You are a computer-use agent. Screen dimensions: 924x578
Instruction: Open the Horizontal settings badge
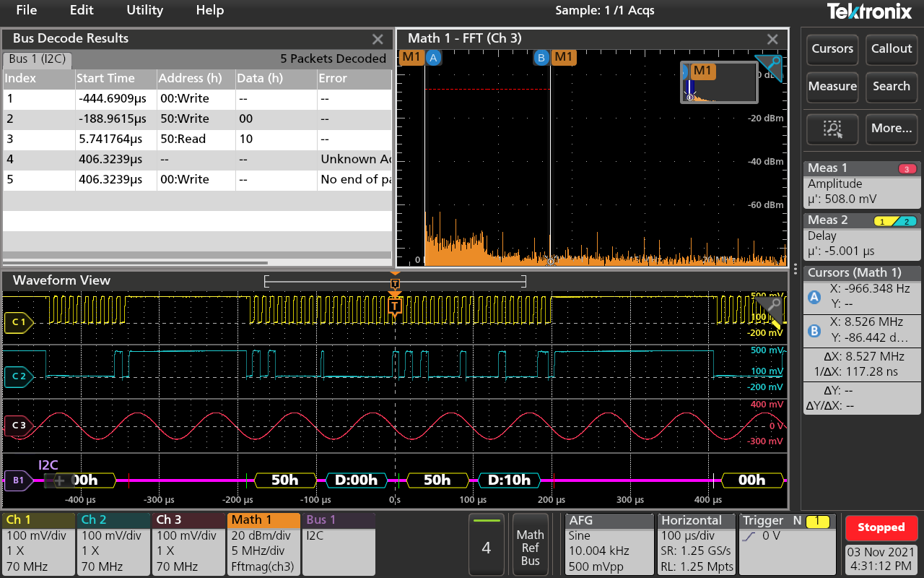click(x=697, y=543)
